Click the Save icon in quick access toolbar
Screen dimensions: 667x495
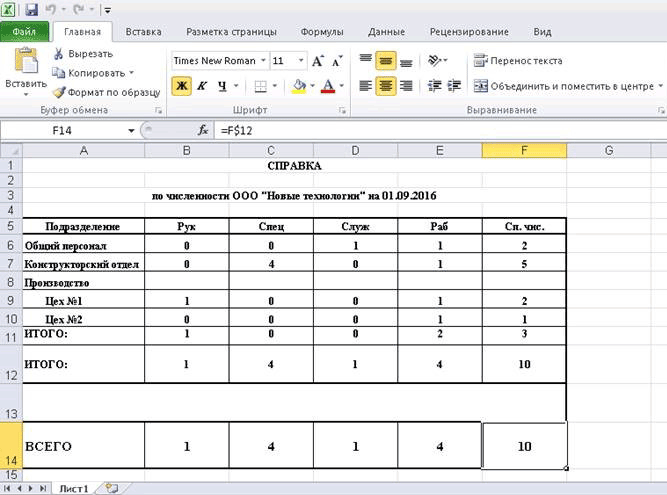pyautogui.click(x=31, y=9)
